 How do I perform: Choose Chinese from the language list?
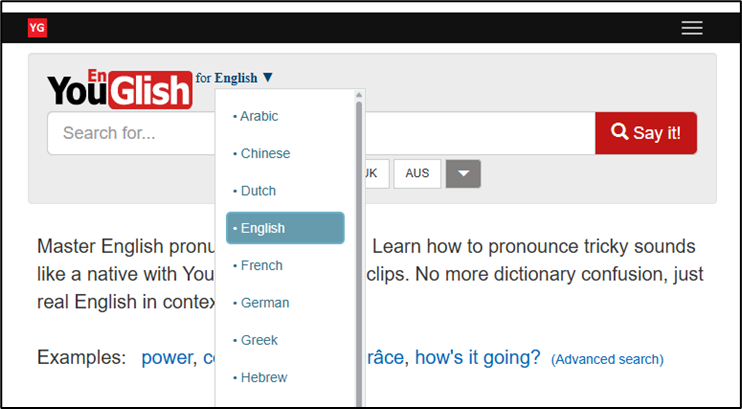tap(265, 153)
